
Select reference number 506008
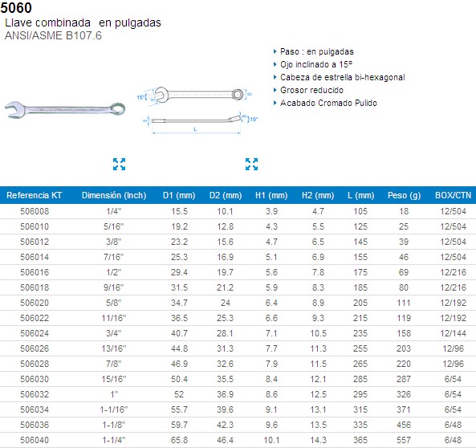coord(35,211)
